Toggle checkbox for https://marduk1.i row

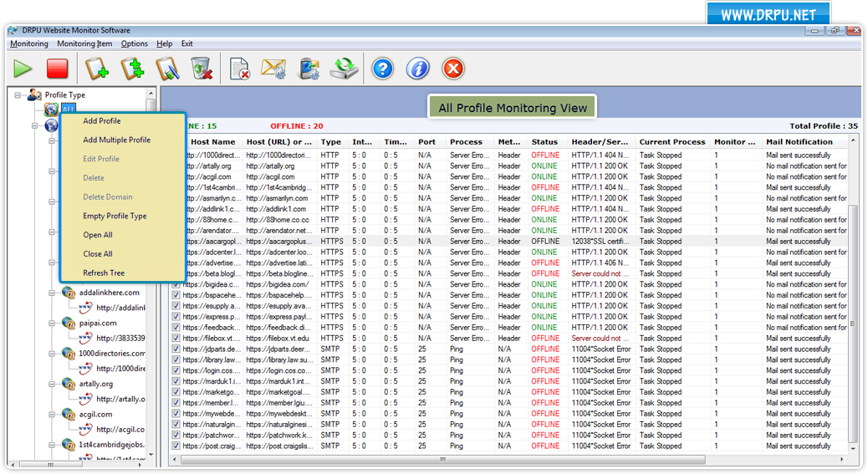176,381
